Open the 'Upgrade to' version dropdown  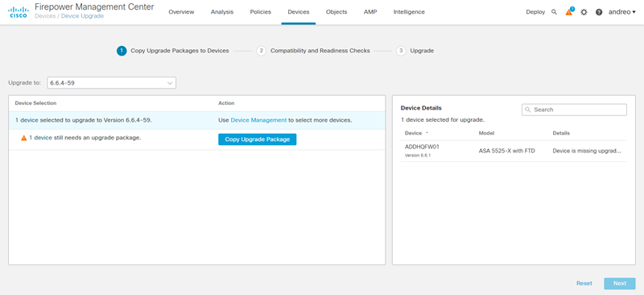point(112,83)
